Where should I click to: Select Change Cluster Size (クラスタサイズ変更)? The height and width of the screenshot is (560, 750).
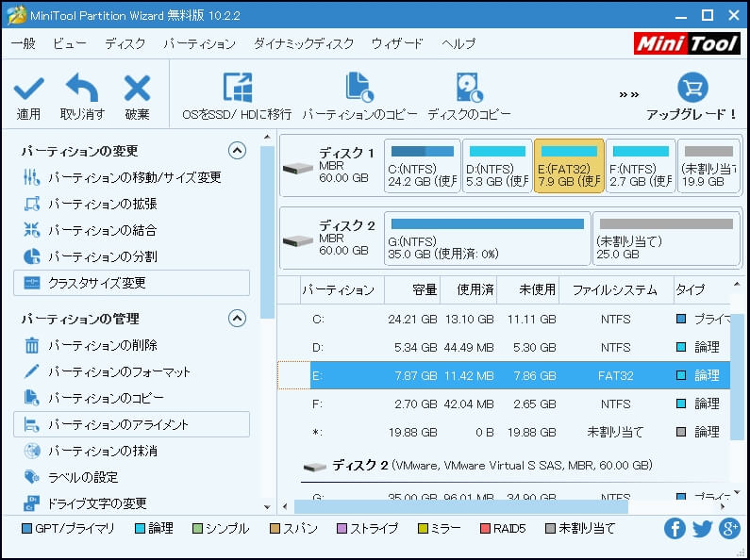[x=131, y=283]
